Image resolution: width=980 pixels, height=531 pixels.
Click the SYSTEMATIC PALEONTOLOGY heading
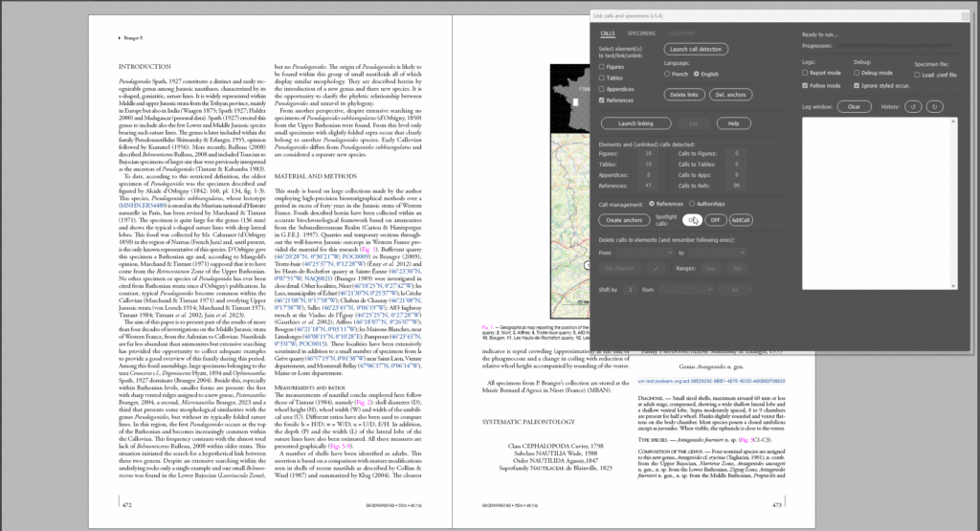click(528, 422)
